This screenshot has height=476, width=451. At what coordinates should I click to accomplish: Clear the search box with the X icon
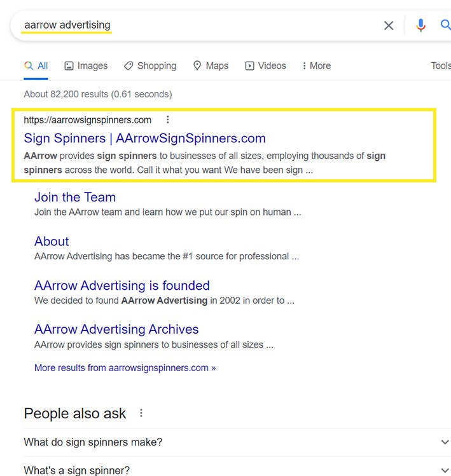(389, 25)
